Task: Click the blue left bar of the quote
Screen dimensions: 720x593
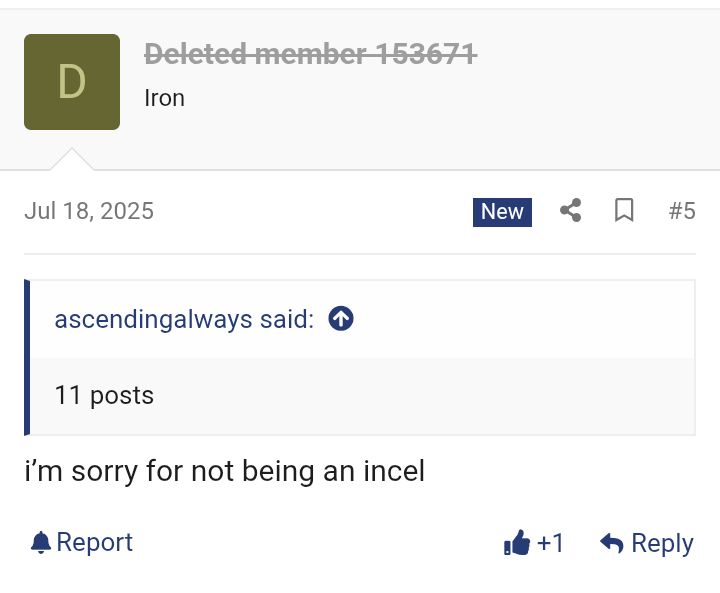Action: pyautogui.click(x=27, y=357)
